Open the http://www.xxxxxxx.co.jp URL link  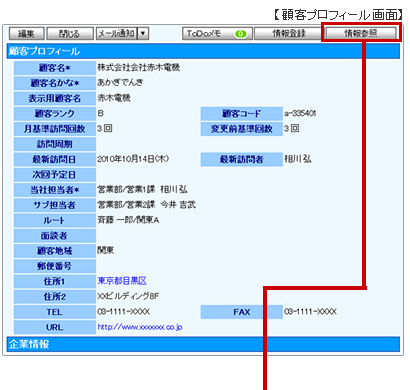coord(140,327)
